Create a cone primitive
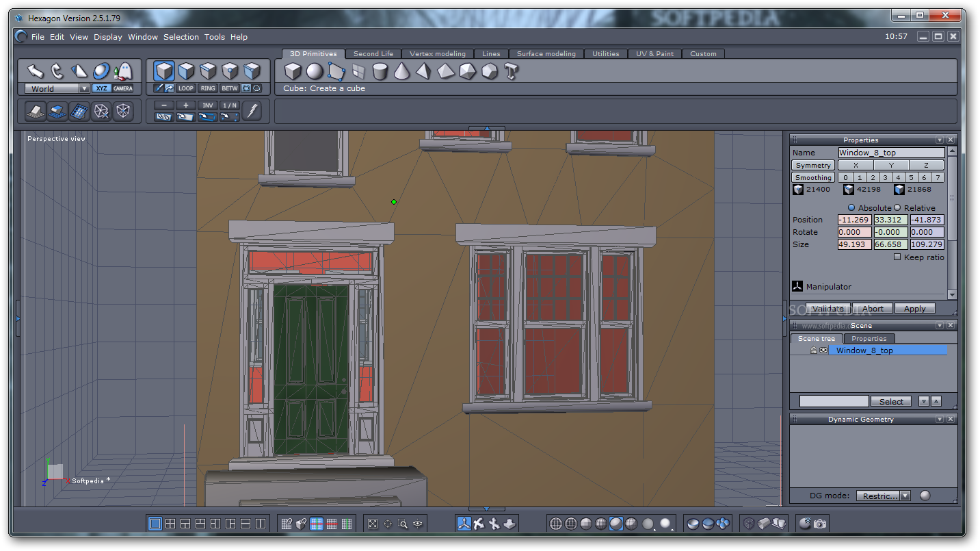The image size is (980, 551). 402,71
